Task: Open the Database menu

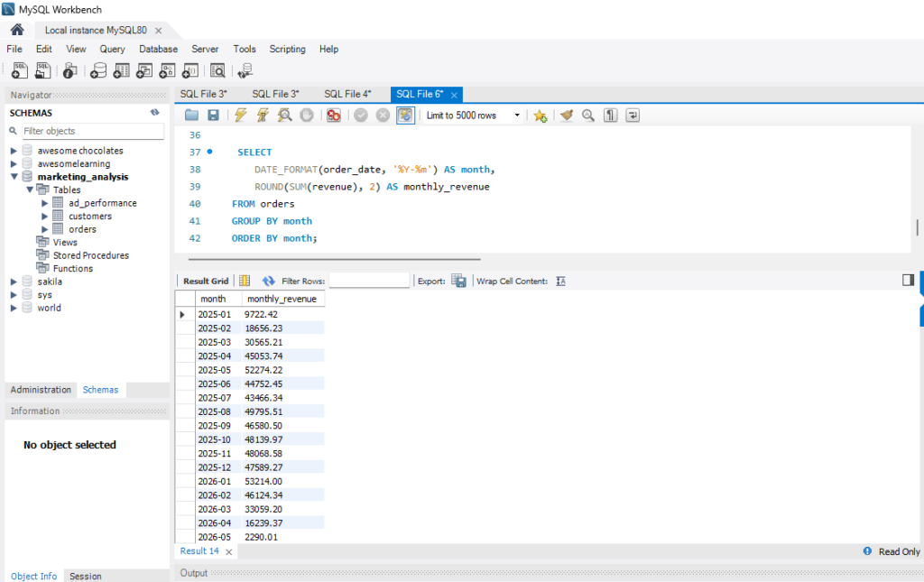Action: 158,49
